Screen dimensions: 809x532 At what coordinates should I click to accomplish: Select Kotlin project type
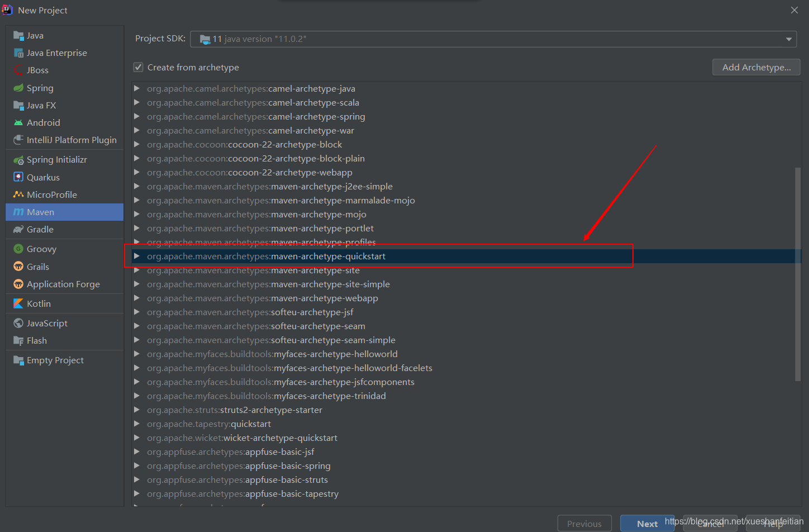pyautogui.click(x=65, y=303)
